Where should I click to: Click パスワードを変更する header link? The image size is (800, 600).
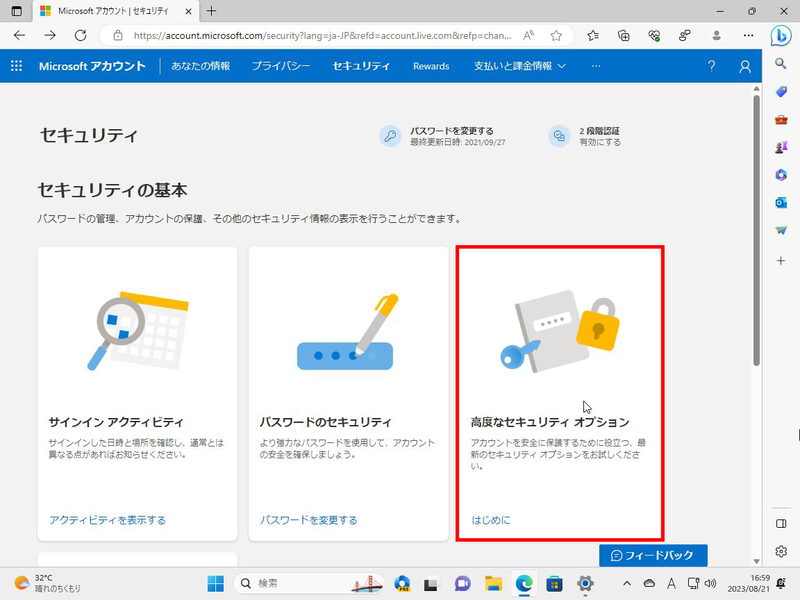(452, 131)
